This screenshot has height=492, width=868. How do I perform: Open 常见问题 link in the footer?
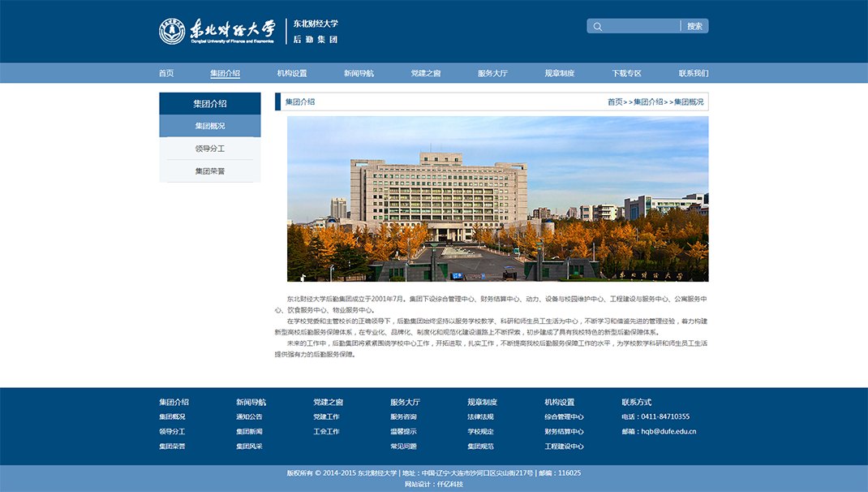tap(403, 447)
